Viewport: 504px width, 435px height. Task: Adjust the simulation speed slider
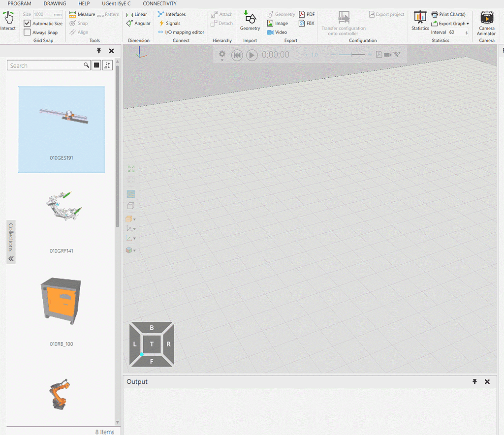352,55
